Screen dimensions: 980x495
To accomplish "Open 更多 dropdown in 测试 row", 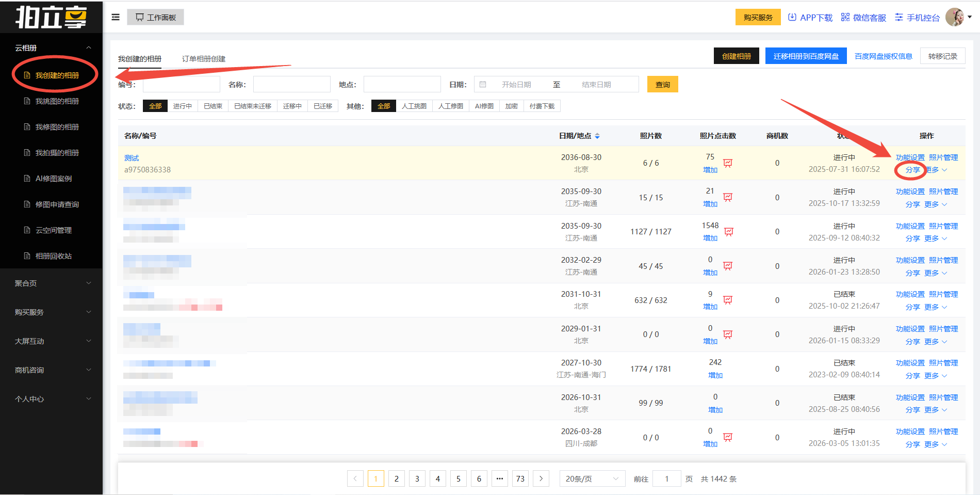I will point(936,170).
